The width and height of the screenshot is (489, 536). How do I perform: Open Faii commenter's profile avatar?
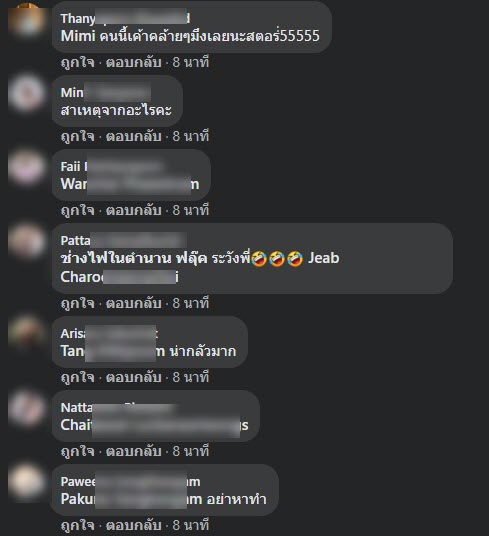tap(26, 168)
